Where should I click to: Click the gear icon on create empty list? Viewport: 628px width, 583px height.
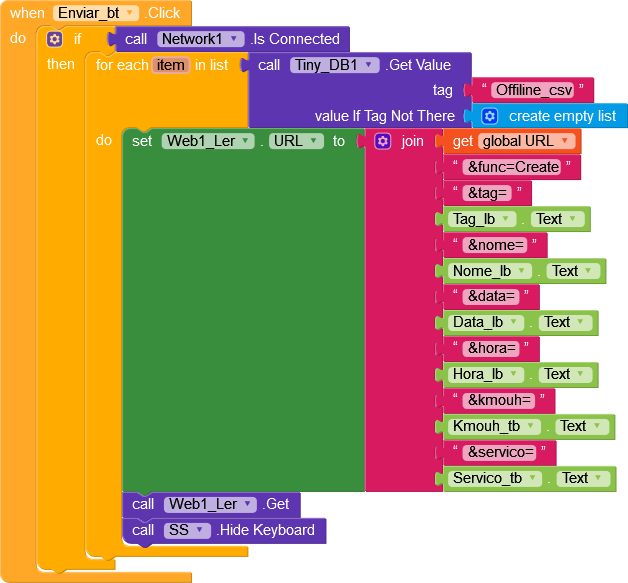coord(489,116)
